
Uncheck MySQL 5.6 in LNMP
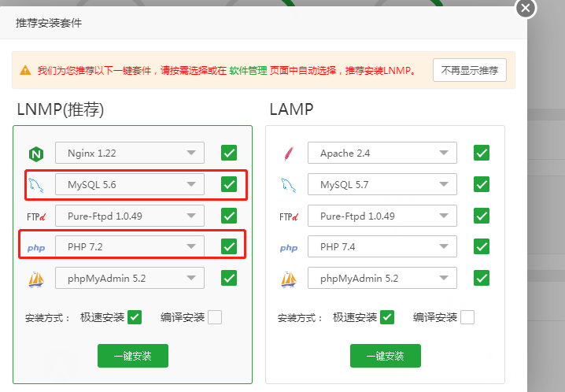pyautogui.click(x=229, y=184)
